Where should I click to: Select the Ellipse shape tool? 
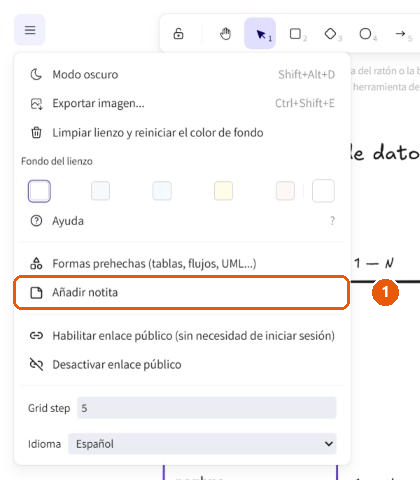tap(365, 34)
